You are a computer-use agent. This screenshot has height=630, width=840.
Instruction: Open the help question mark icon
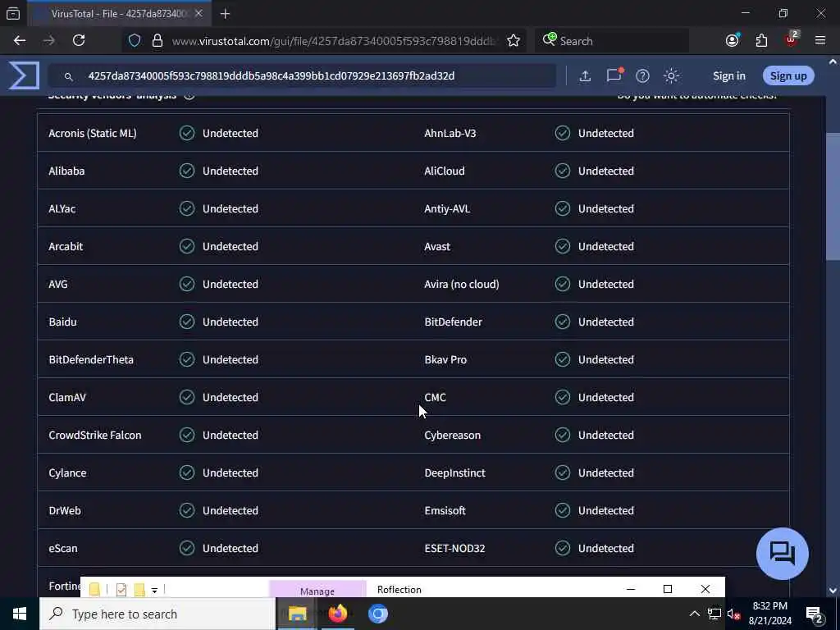[x=642, y=76]
